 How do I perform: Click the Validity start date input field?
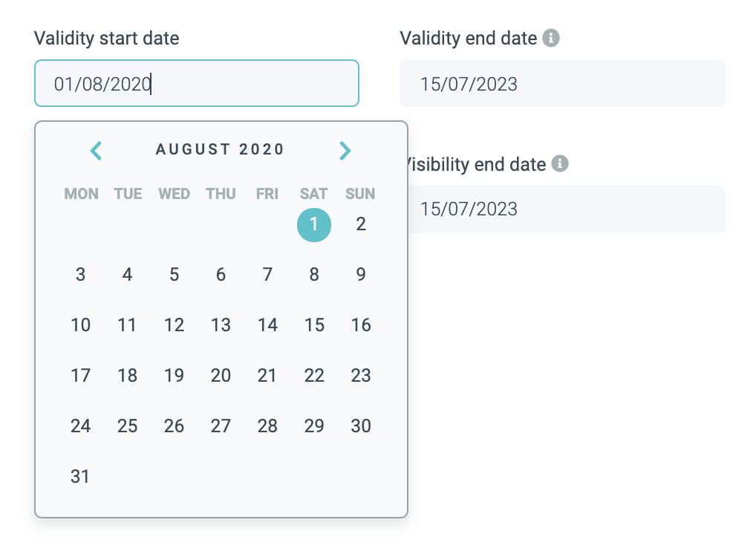click(x=197, y=83)
